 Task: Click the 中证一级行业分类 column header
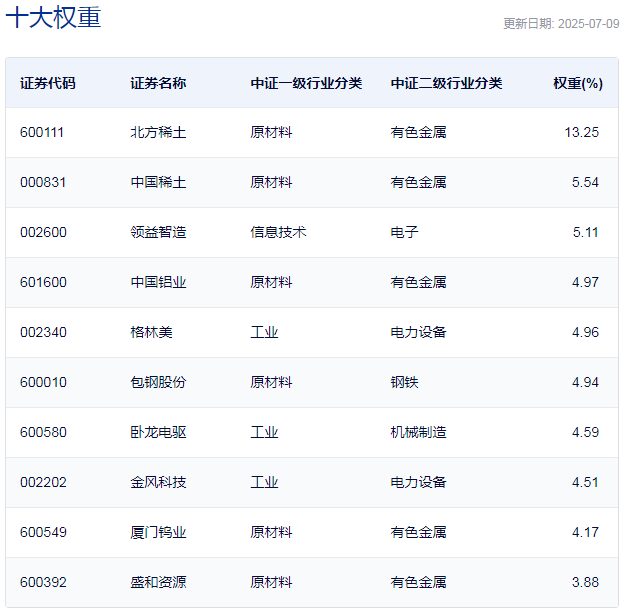pyautogui.click(x=306, y=83)
